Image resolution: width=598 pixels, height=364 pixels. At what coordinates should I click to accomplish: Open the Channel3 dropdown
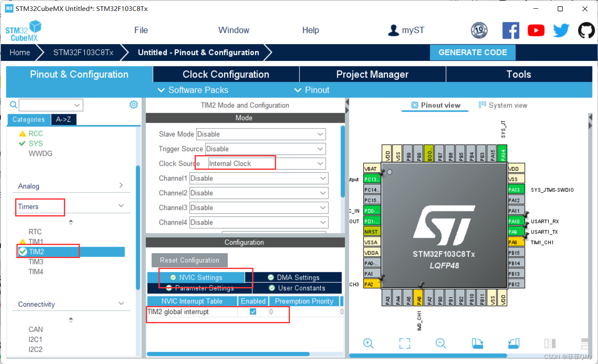(259, 208)
